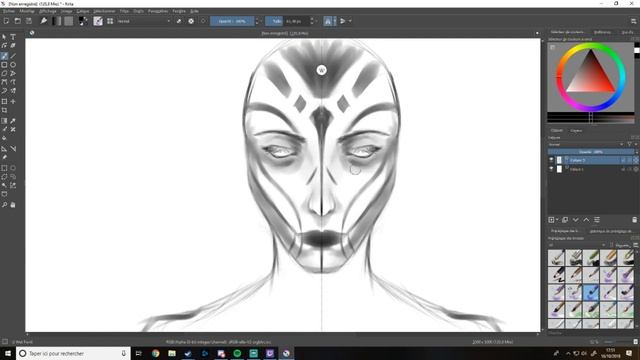640x360 pixels.
Task: Adjust the brush size stepper arrows
Action: 312,21
